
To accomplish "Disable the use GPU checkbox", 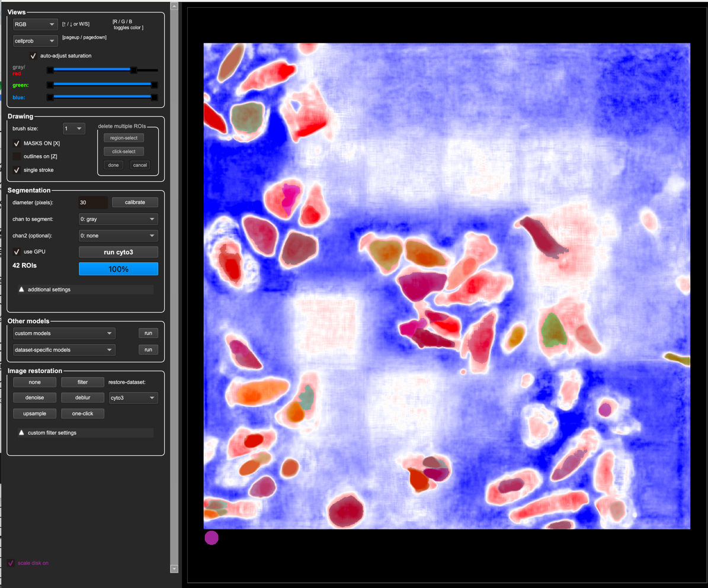I will (17, 252).
